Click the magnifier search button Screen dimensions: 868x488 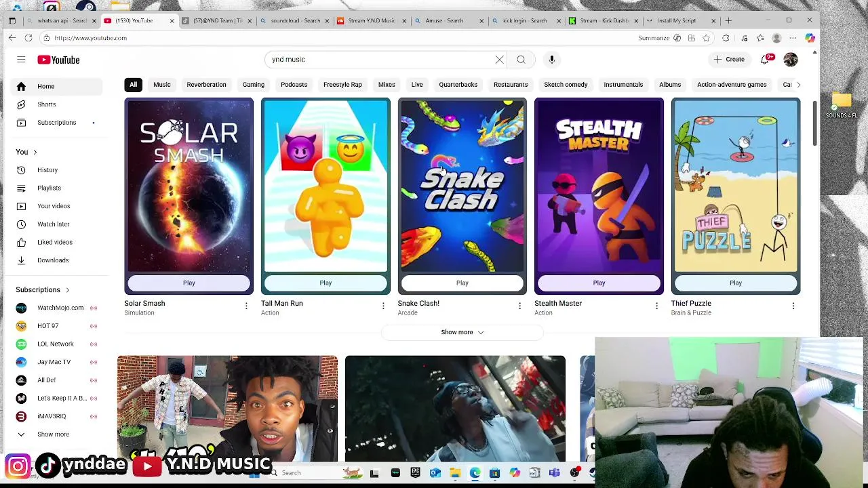[521, 60]
